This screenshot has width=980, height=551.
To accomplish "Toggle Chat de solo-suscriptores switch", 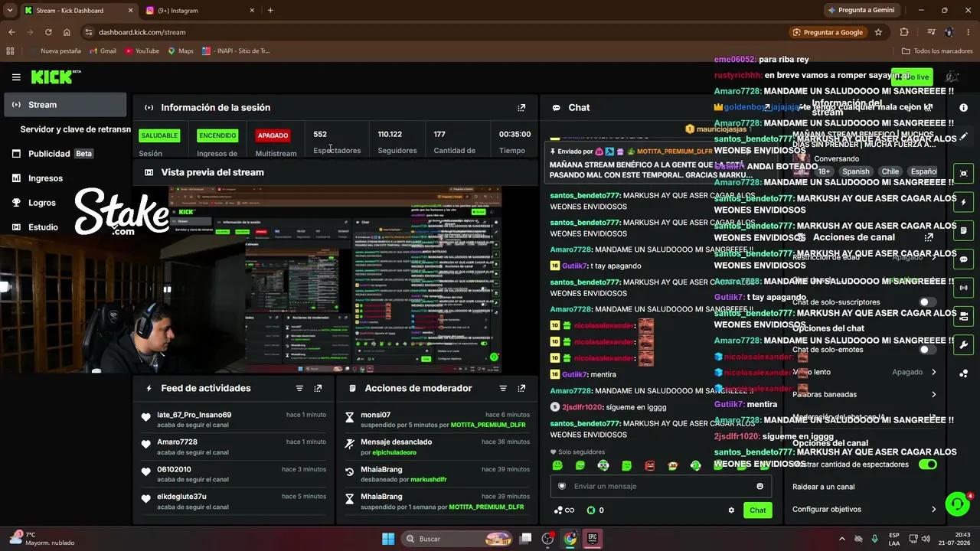I will click(x=928, y=302).
